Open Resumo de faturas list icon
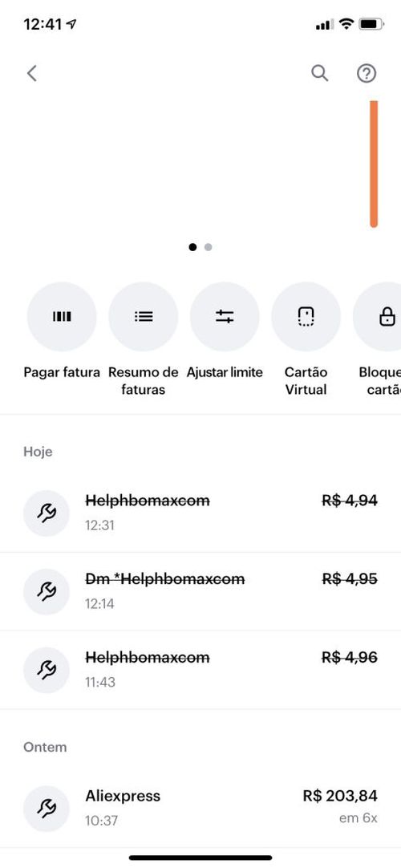401x868 pixels. coord(144,317)
